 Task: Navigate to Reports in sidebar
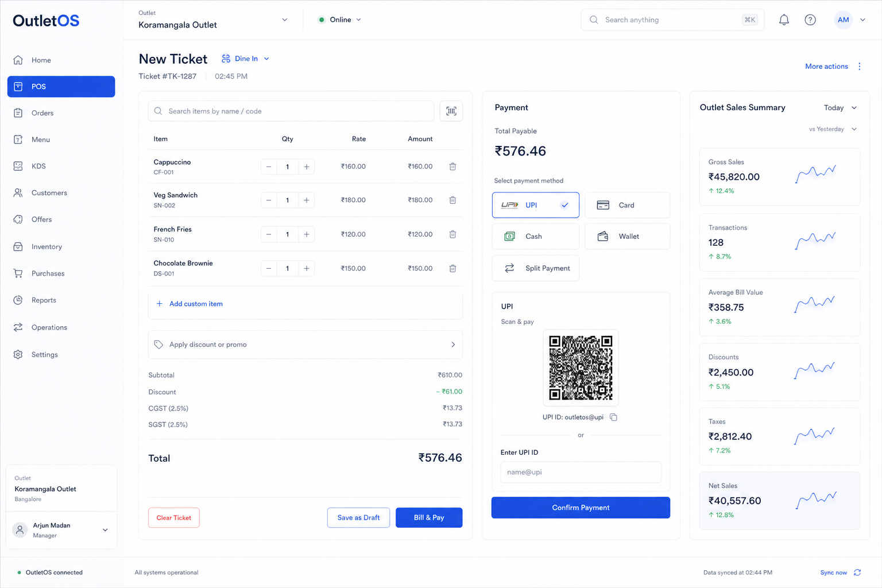tap(61, 300)
